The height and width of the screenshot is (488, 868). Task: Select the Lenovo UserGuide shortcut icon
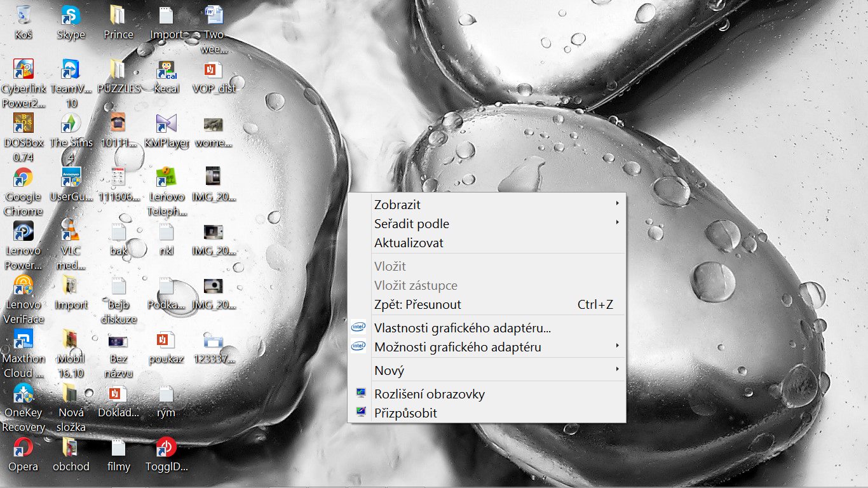(x=71, y=177)
